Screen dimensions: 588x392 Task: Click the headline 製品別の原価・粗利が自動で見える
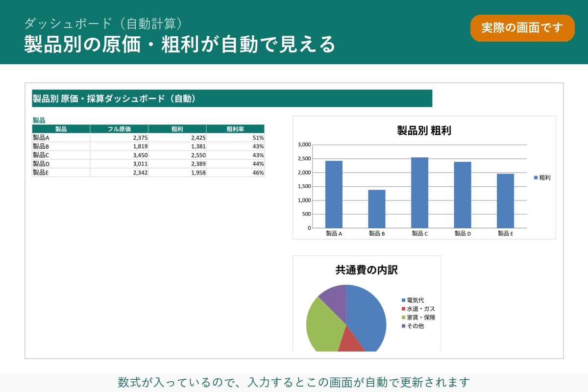pyautogui.click(x=180, y=44)
